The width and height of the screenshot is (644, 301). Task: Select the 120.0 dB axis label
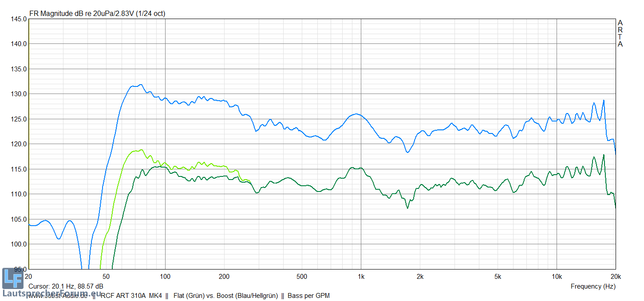click(19, 144)
